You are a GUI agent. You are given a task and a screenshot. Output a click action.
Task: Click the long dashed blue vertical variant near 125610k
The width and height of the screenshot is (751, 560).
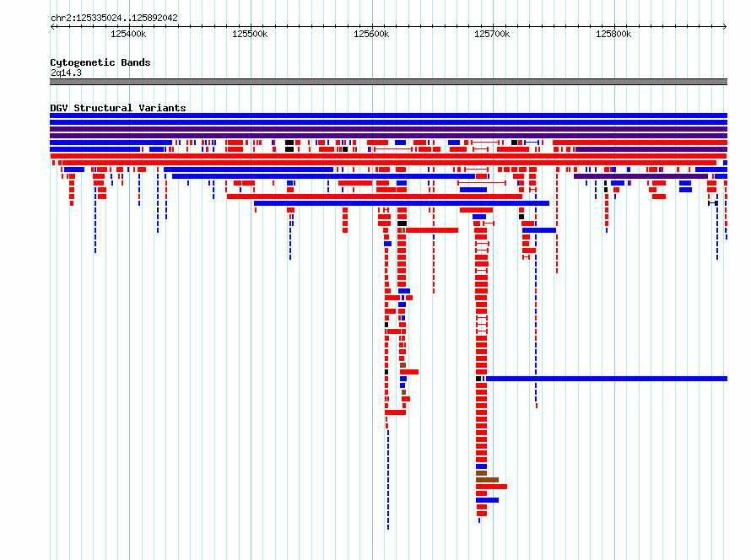pos(388,480)
